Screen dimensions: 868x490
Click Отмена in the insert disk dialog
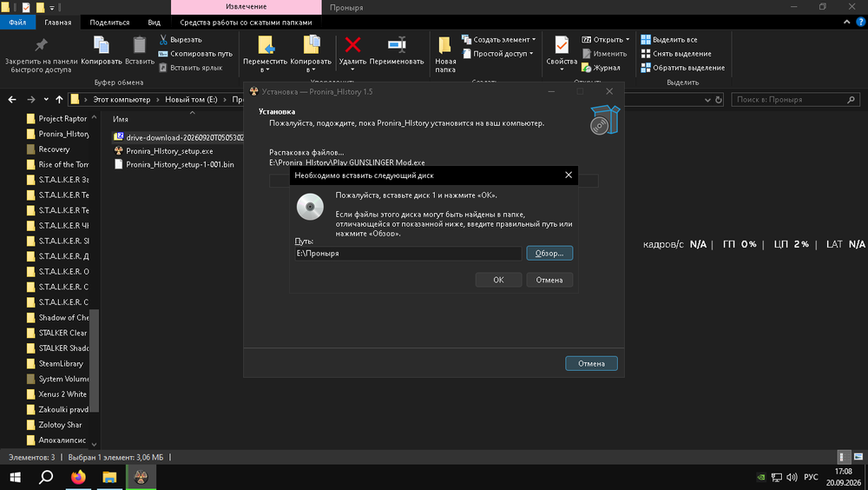pos(549,280)
